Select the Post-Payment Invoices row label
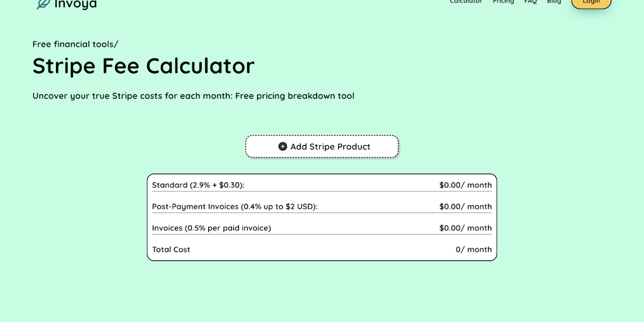The width and height of the screenshot is (644, 322). [x=235, y=206]
